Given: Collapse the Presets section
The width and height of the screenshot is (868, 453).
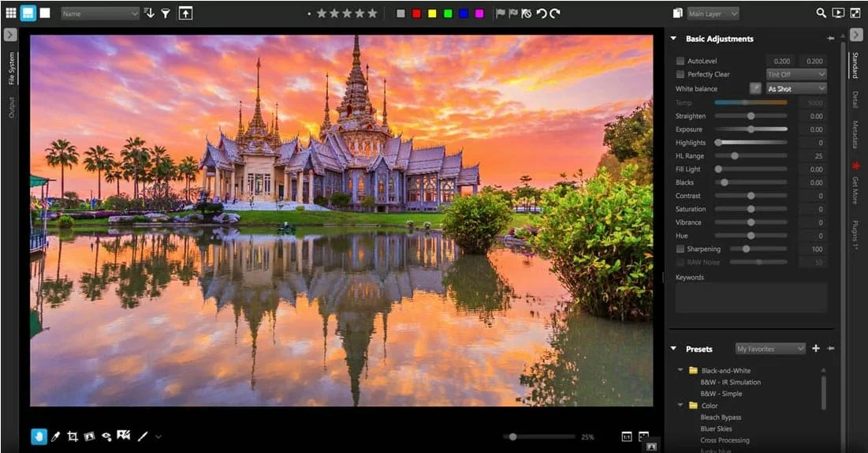Looking at the screenshot, I should tap(674, 349).
